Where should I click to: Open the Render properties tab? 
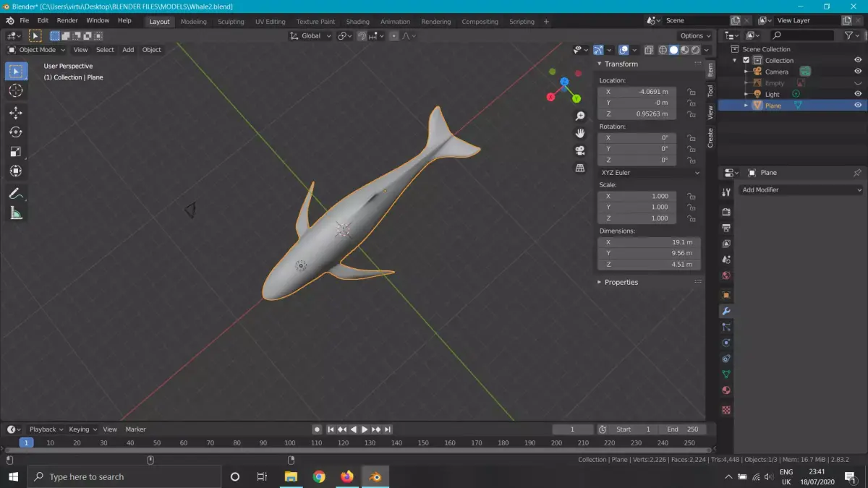(726, 212)
